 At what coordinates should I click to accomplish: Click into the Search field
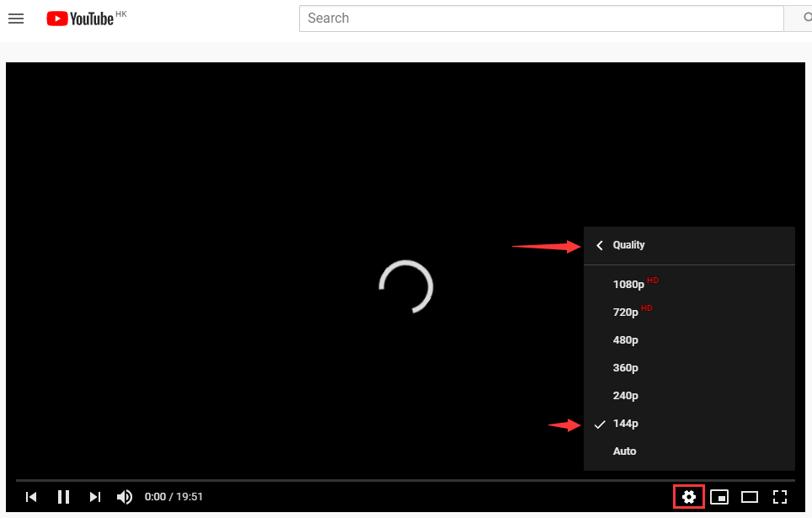pos(541,19)
